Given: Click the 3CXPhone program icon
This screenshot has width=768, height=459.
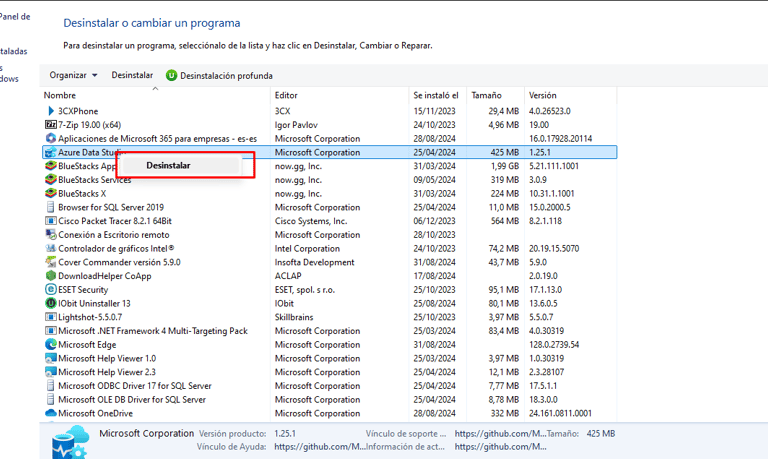Looking at the screenshot, I should (50, 111).
